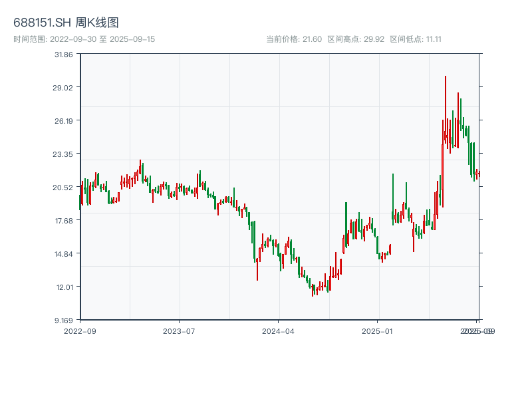Viewport: 532px width, 399px height.
Task: Click the 区间低点 11.11 label
Action: pyautogui.click(x=416, y=39)
